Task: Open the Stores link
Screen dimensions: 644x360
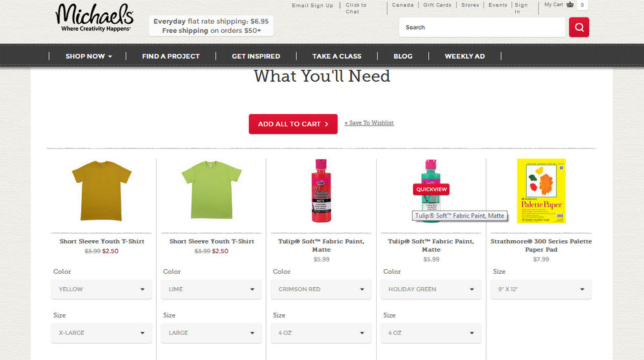Action: tap(470, 5)
